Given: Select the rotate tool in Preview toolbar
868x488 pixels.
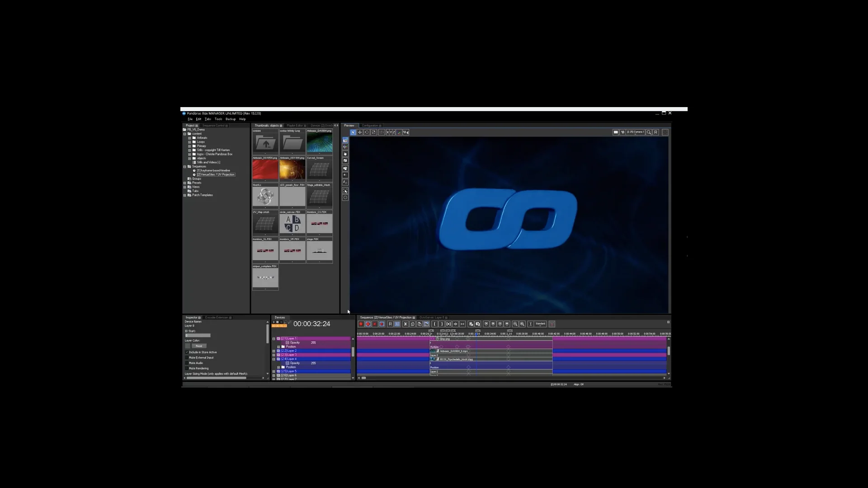Looking at the screenshot, I should [367, 132].
